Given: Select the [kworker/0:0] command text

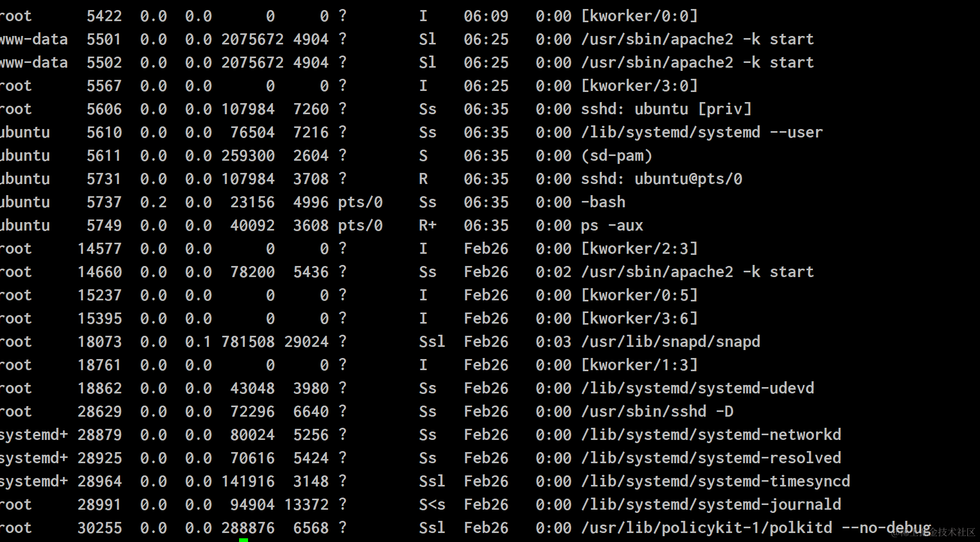Looking at the screenshot, I should (639, 16).
